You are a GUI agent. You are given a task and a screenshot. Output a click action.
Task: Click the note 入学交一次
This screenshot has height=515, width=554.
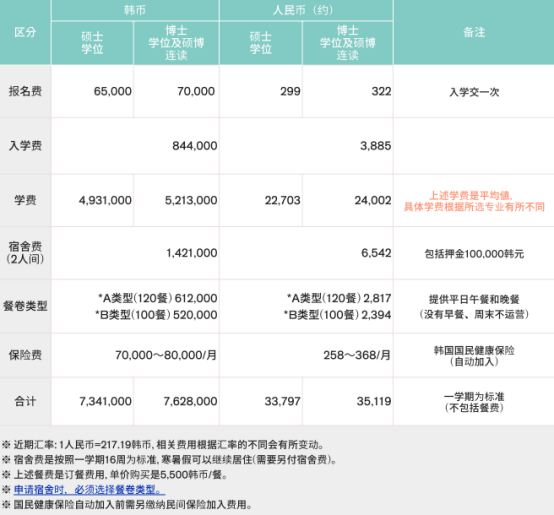474,92
